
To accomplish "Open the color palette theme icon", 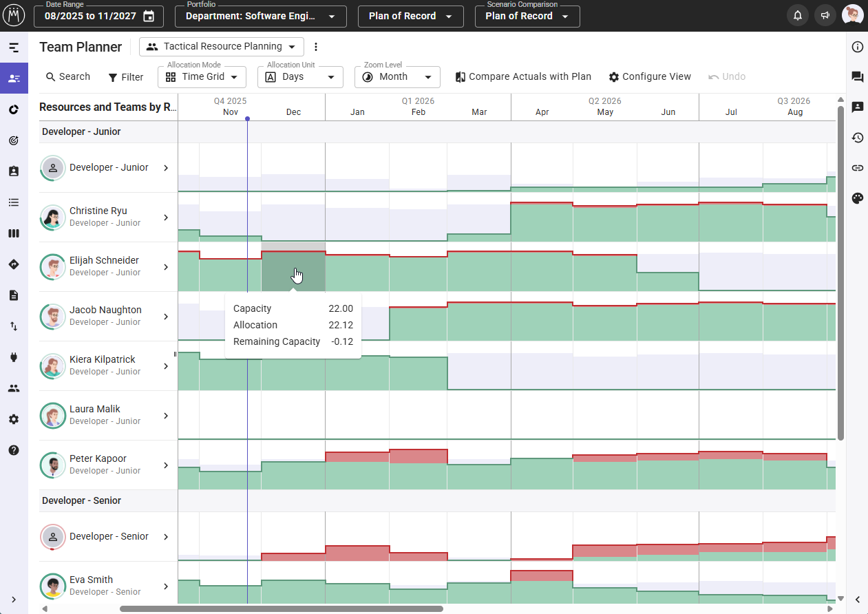I will coord(857,198).
